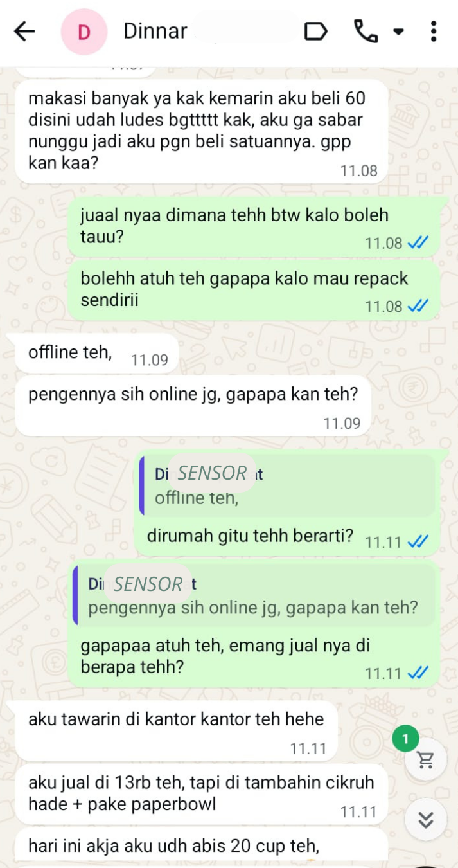Image resolution: width=458 pixels, height=868 pixels.
Task: Tap quoted reply 'pengennya sih online jg'
Action: pos(254,595)
